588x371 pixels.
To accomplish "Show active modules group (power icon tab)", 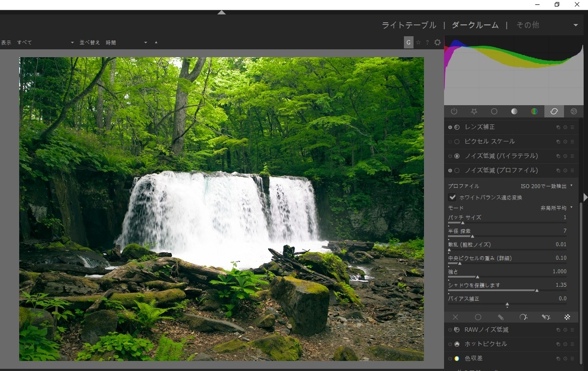I will point(454,111).
